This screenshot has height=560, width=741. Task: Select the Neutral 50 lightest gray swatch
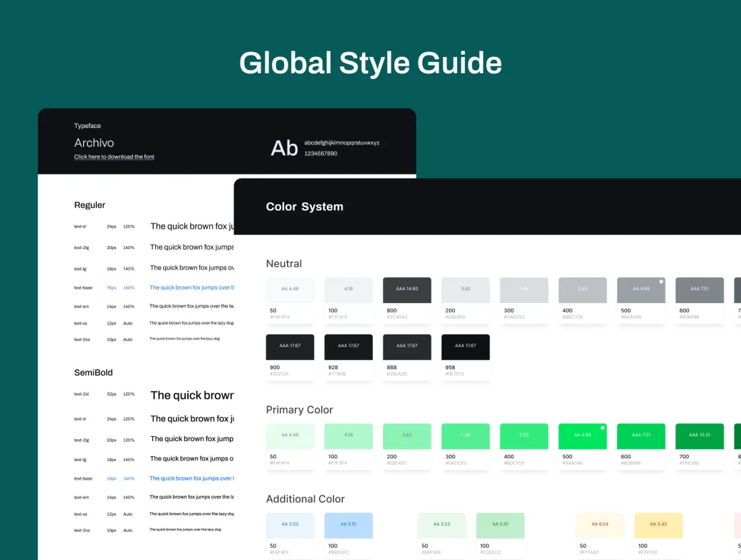click(x=290, y=290)
